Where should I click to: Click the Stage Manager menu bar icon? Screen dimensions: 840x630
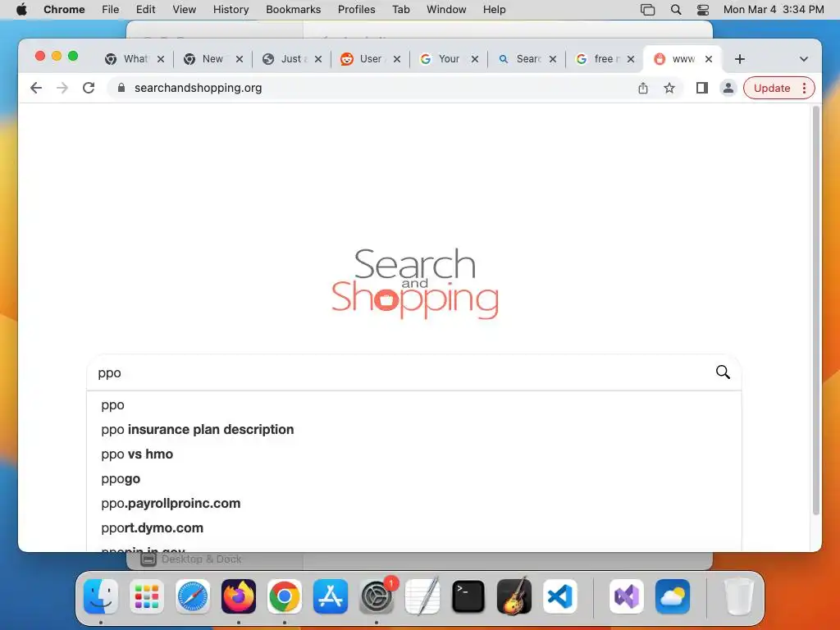point(648,10)
